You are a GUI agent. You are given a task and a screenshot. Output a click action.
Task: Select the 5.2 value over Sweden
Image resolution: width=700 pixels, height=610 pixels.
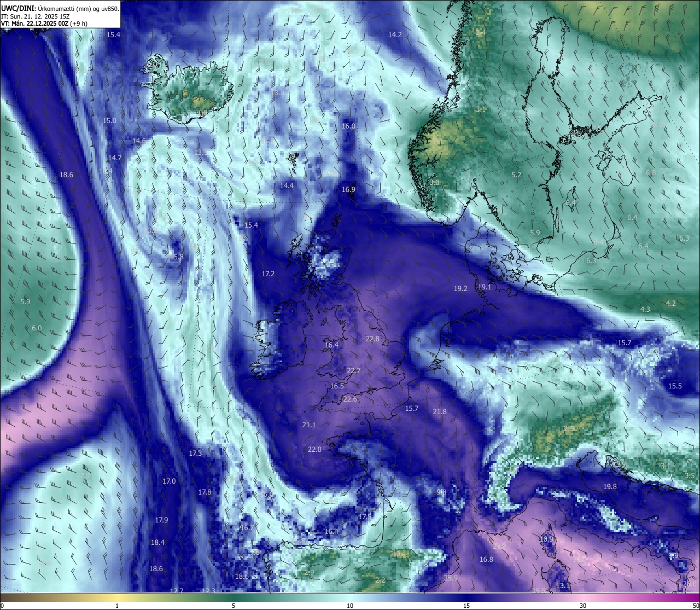(x=516, y=175)
